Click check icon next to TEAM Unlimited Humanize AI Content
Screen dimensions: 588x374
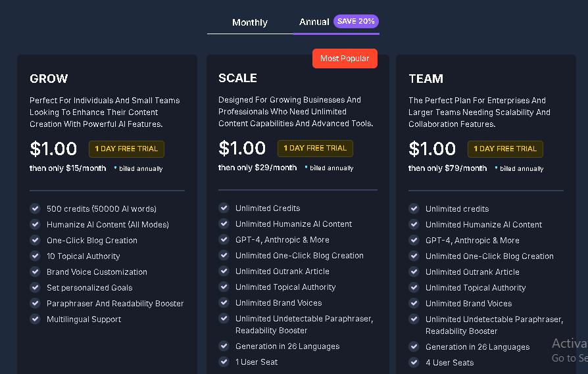click(x=414, y=224)
